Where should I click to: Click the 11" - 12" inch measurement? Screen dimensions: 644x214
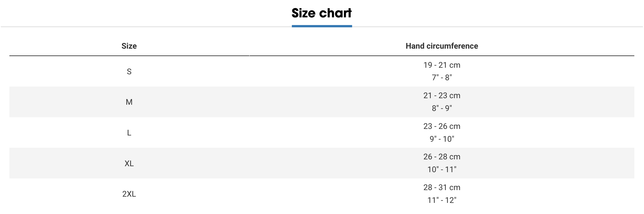(x=442, y=200)
